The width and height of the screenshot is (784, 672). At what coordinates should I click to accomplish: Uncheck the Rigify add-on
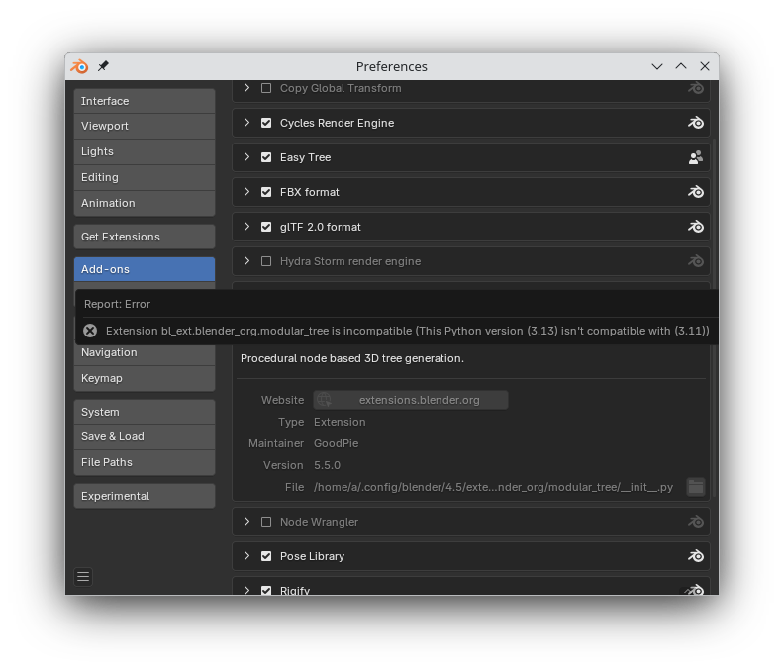(266, 590)
